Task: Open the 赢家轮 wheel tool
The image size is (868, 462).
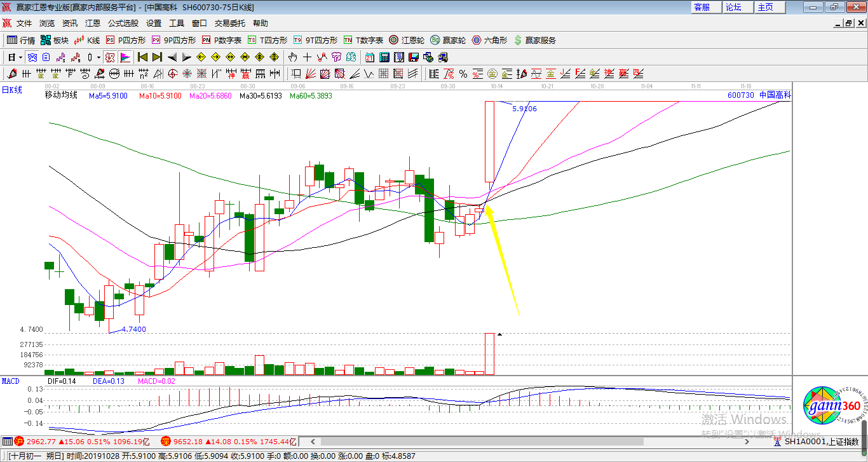Action: click(448, 40)
